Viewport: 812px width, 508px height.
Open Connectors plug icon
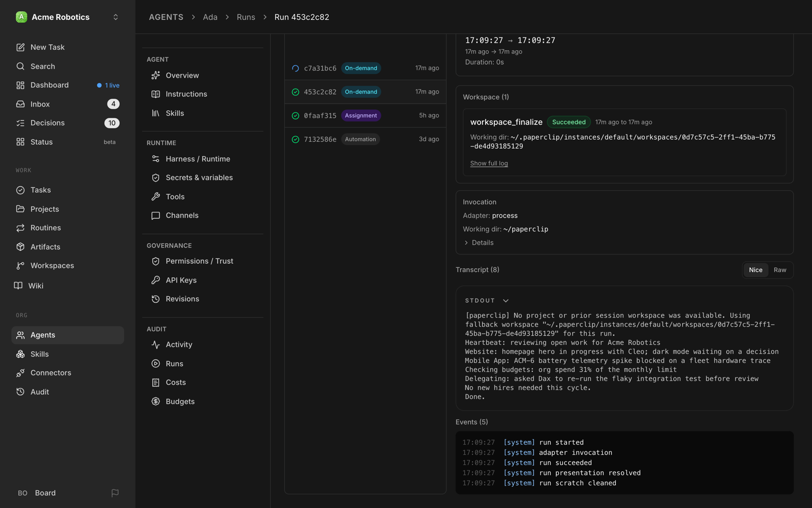coord(20,373)
